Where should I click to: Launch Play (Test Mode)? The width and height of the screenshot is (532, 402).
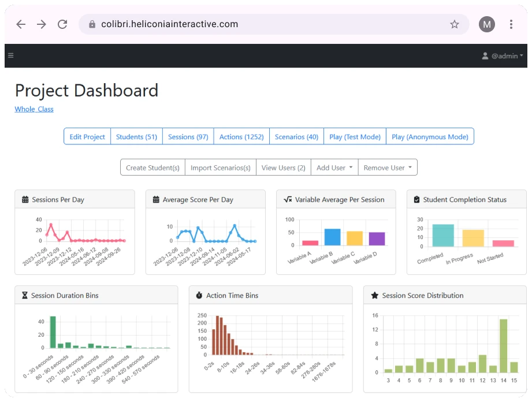356,136
